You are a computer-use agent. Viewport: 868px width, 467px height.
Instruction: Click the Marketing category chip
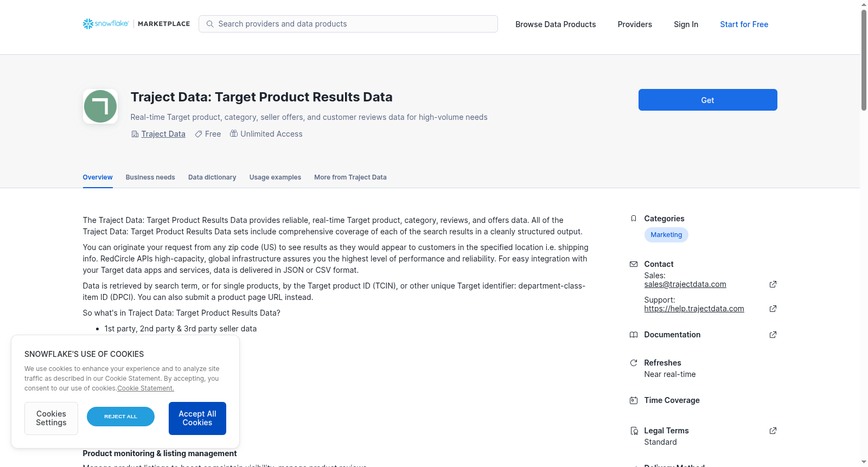pyautogui.click(x=666, y=235)
